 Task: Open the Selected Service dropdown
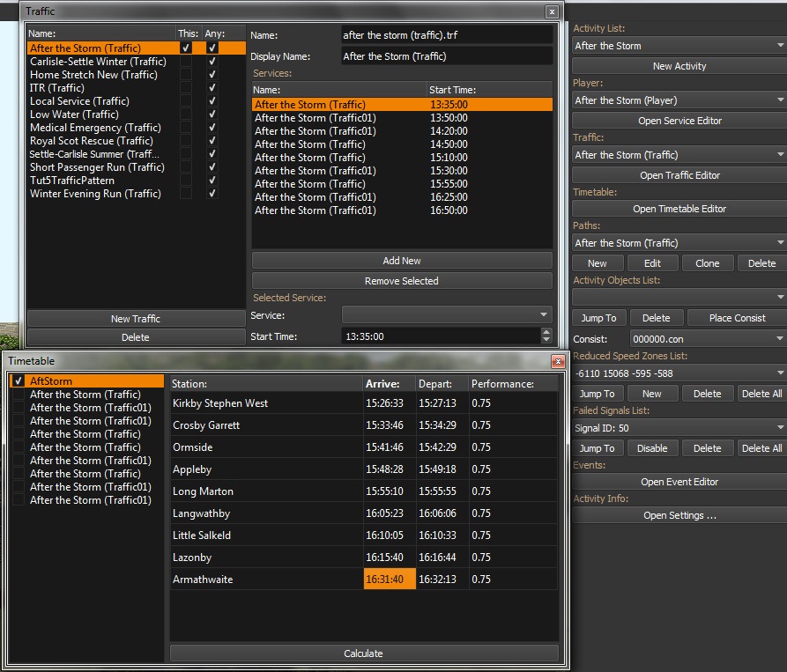446,315
